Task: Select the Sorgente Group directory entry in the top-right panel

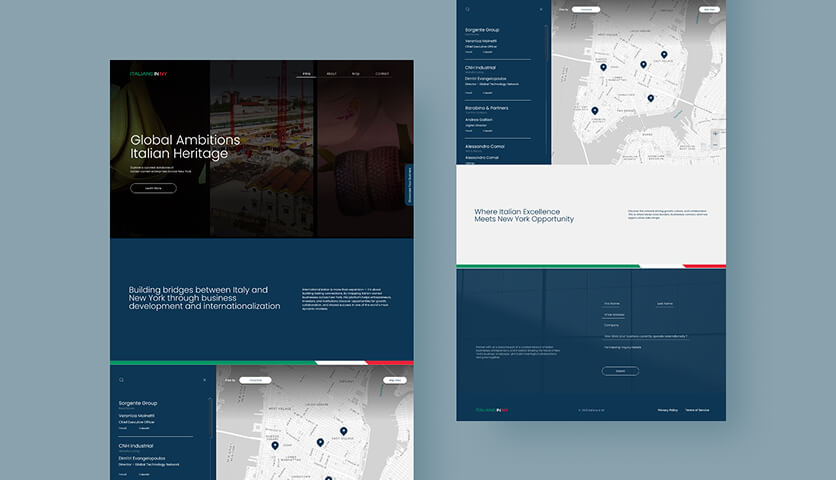Action: click(483, 30)
